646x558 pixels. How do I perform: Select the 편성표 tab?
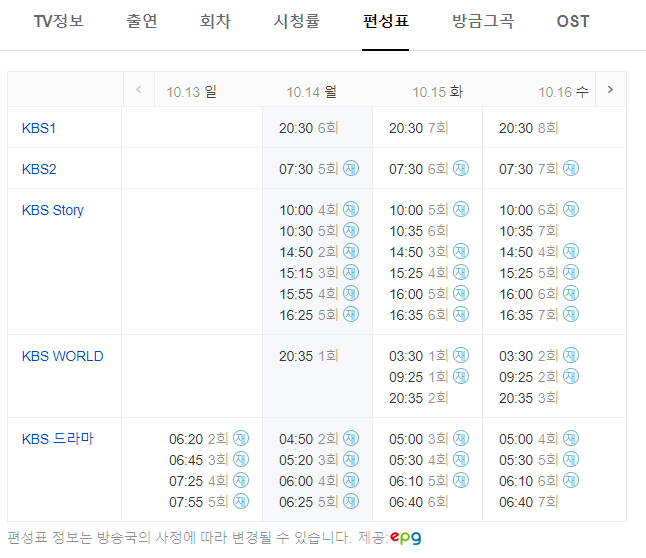[386, 21]
